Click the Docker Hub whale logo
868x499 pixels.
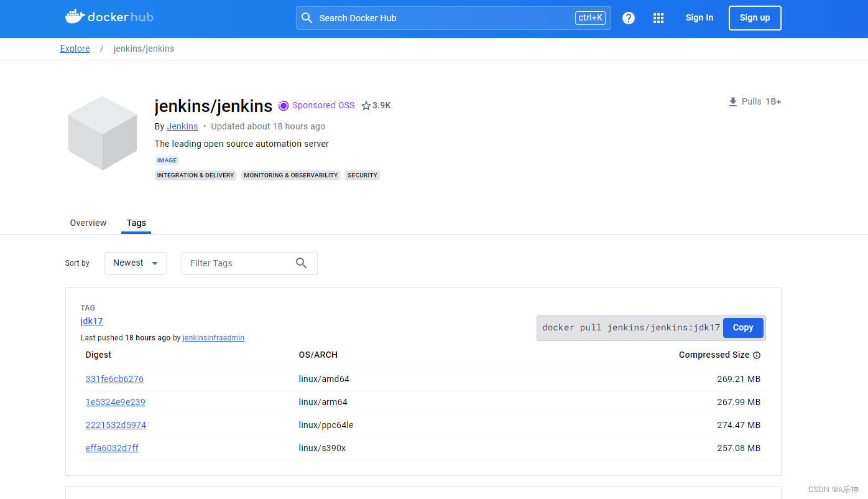coord(75,17)
